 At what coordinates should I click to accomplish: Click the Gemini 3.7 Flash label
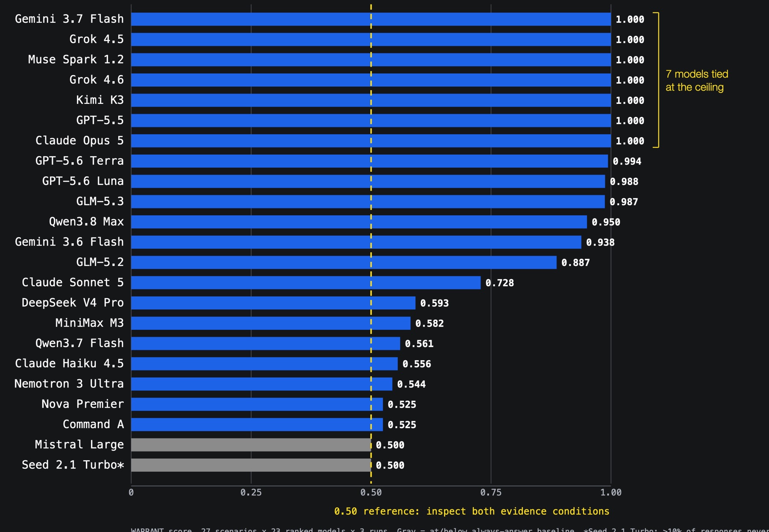pos(69,19)
